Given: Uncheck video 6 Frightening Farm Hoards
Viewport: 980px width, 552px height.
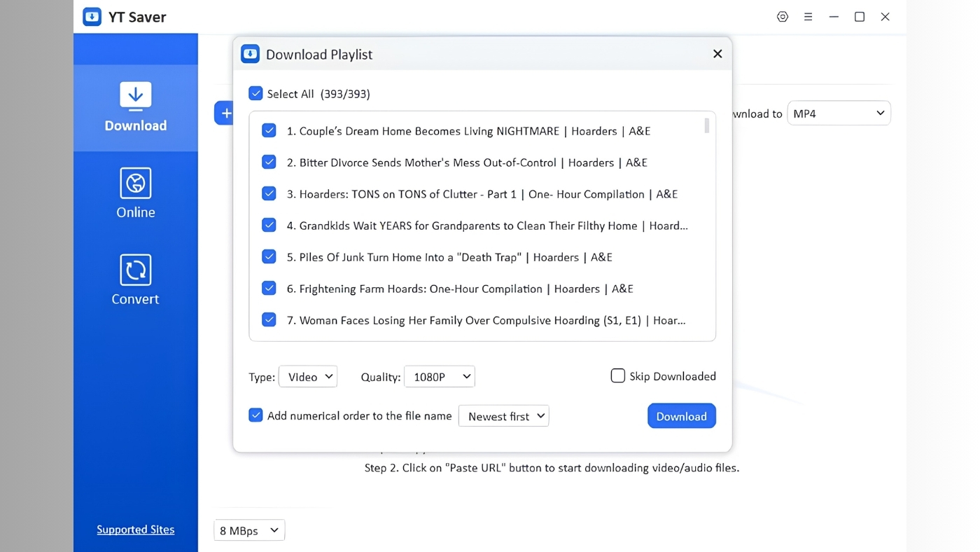Looking at the screenshot, I should point(269,288).
